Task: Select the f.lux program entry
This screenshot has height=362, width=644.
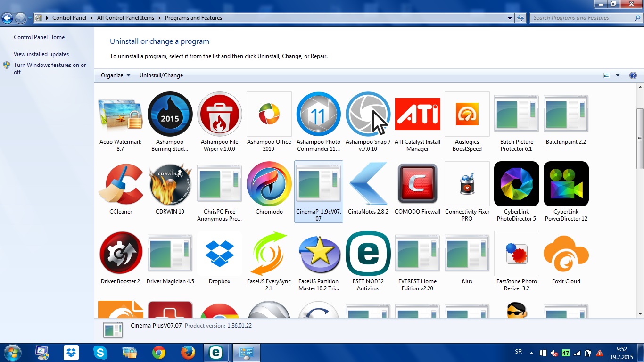Action: pyautogui.click(x=467, y=259)
